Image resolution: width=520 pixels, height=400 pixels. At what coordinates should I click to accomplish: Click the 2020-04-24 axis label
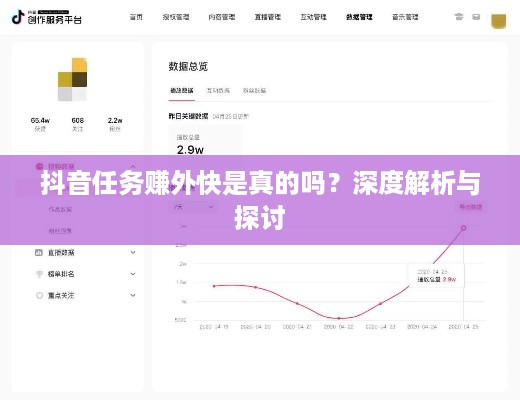422,327
